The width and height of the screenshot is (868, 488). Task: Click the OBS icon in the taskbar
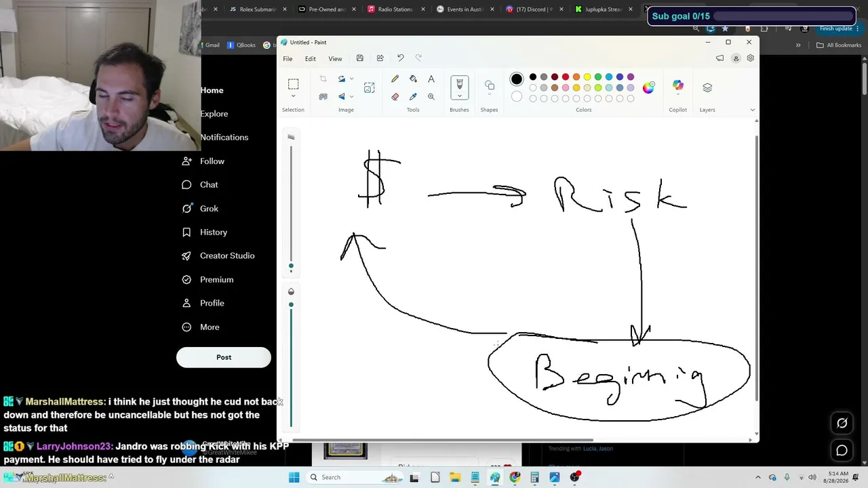pos(574,477)
